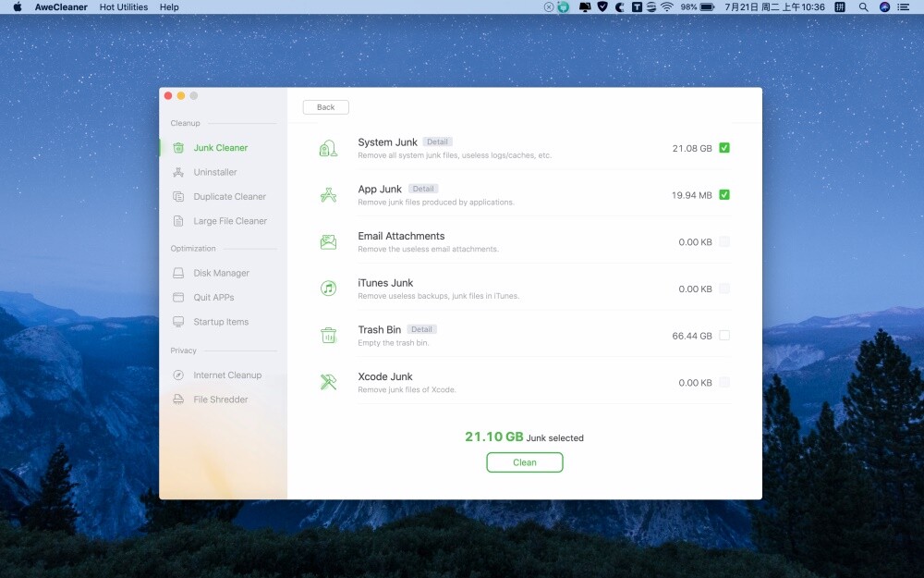
Task: Click the "App Junk" title
Action: [x=380, y=189]
